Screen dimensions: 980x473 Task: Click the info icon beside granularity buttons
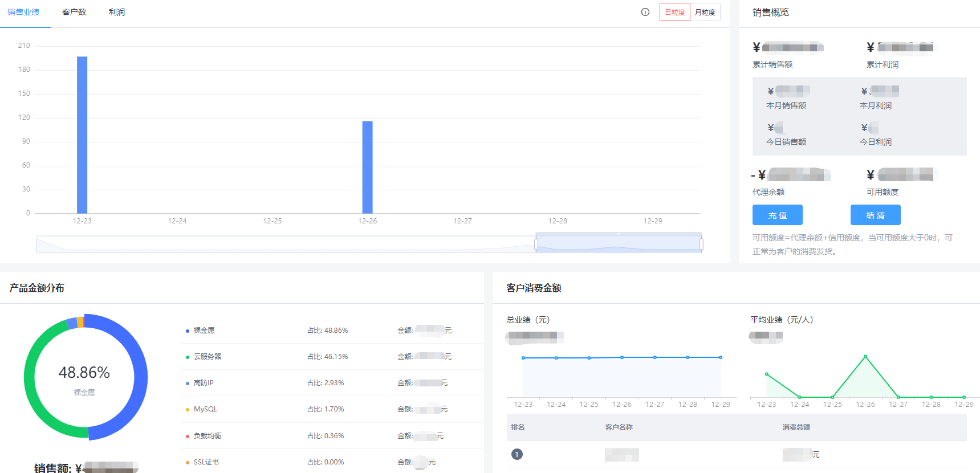click(645, 12)
